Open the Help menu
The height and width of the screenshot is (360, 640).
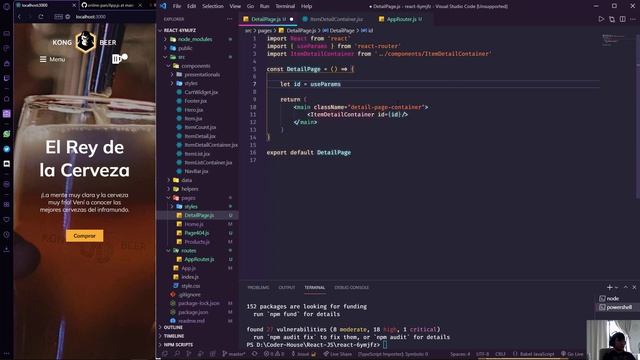click(x=306, y=6)
